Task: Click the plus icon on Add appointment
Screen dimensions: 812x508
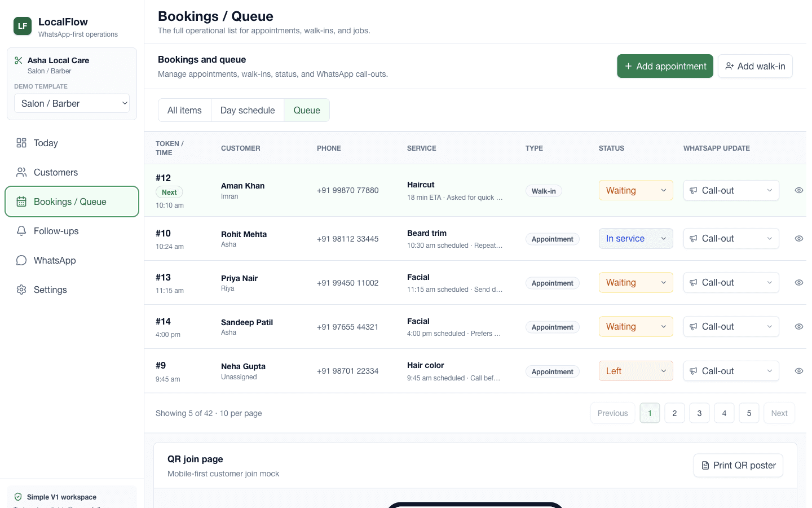Action: tap(628, 66)
